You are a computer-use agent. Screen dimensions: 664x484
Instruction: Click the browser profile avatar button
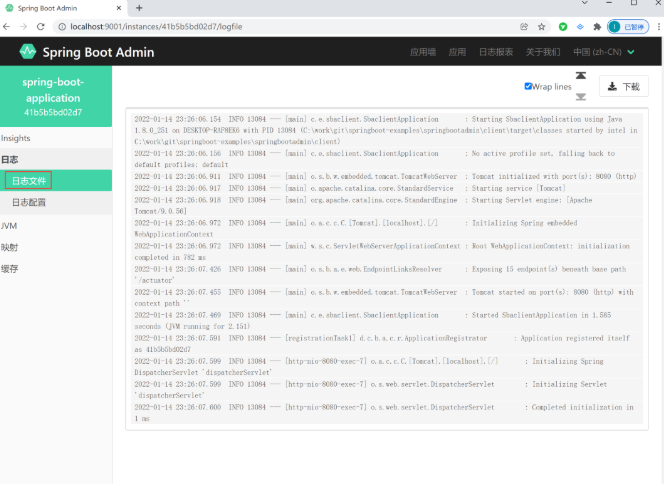pos(628,27)
